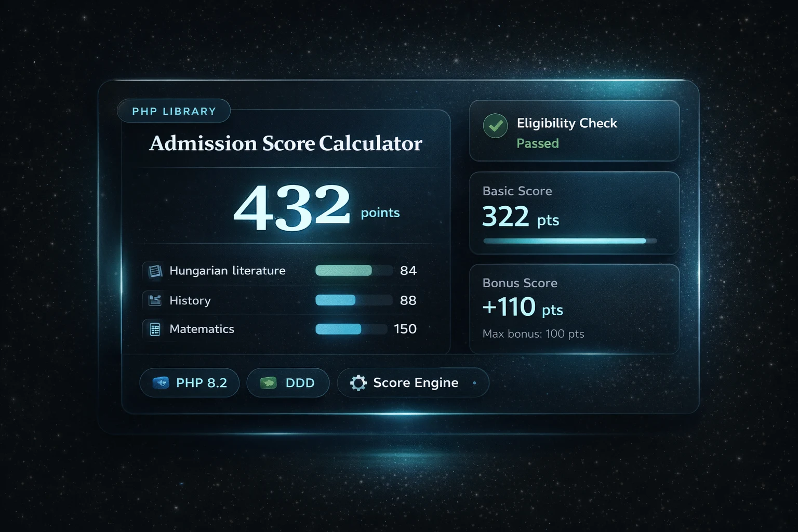Click the Hungarian literature score 84

click(408, 271)
